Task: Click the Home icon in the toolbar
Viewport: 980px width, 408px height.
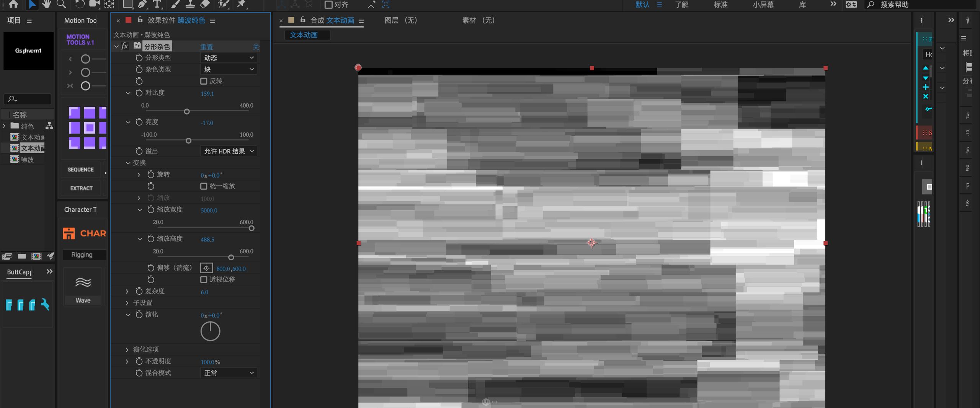Action: pos(13,4)
